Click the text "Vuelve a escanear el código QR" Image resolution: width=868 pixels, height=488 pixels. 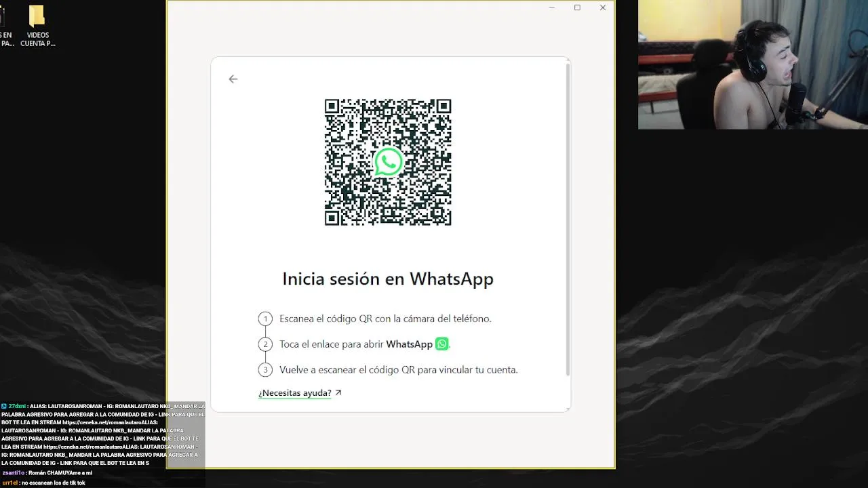coord(347,370)
